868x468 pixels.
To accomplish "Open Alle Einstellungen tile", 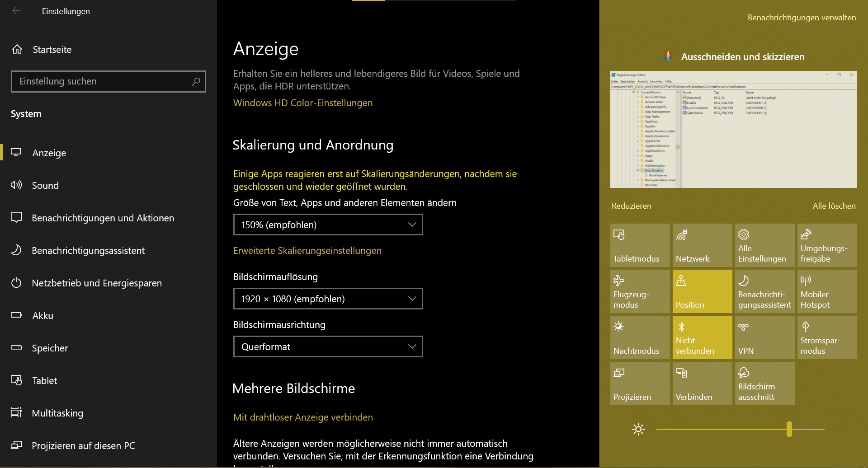I will (x=765, y=245).
